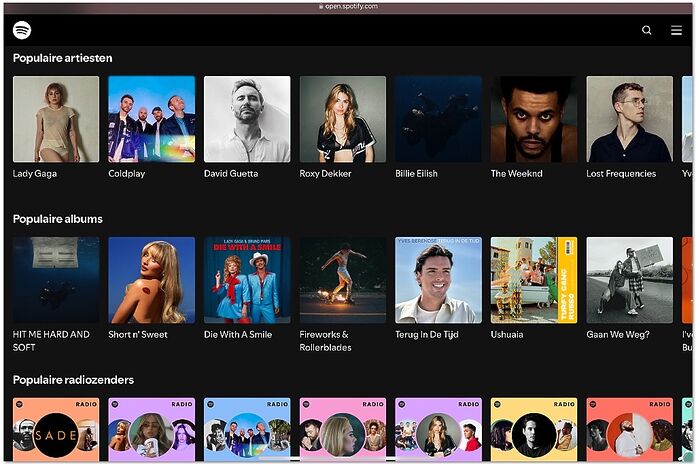
Task: Click the Billie Eilish name label
Action: pyautogui.click(x=416, y=174)
